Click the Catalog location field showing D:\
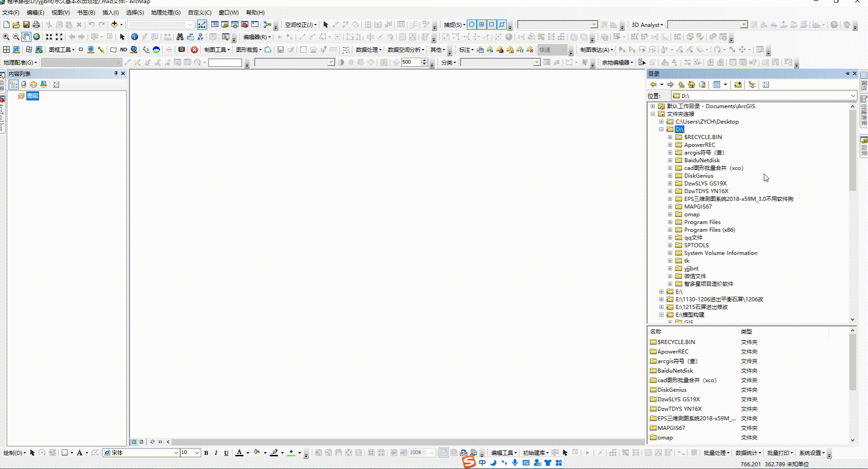 click(x=763, y=96)
